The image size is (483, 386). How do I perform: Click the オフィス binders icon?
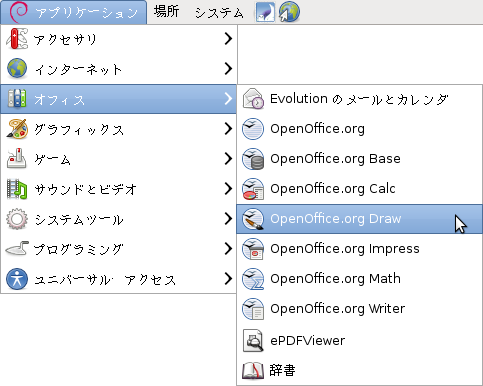(17, 99)
